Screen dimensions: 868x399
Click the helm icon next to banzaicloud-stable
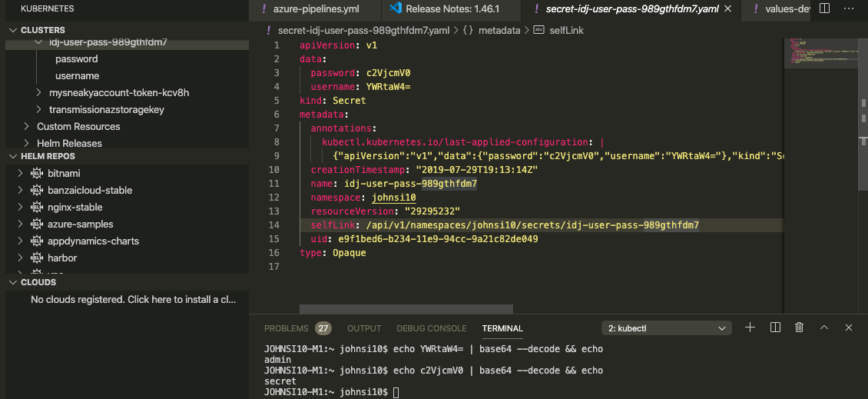[x=37, y=190]
